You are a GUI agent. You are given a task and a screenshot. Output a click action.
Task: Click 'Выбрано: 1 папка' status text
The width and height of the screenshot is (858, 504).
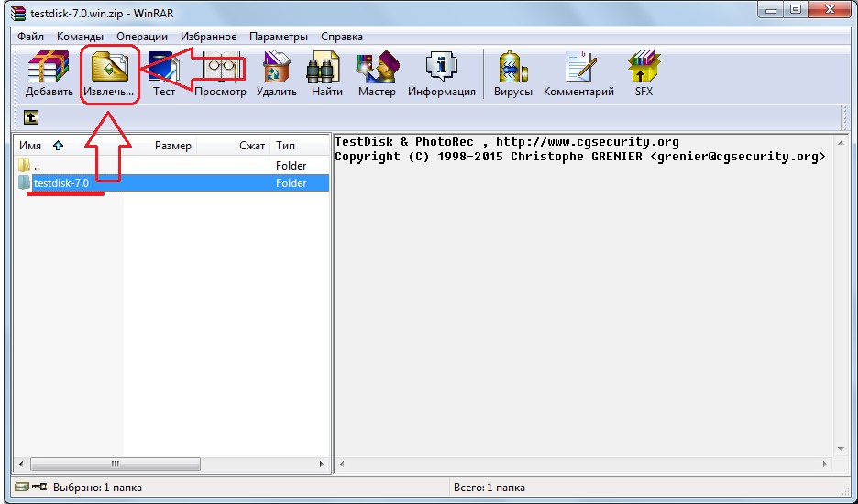click(97, 487)
